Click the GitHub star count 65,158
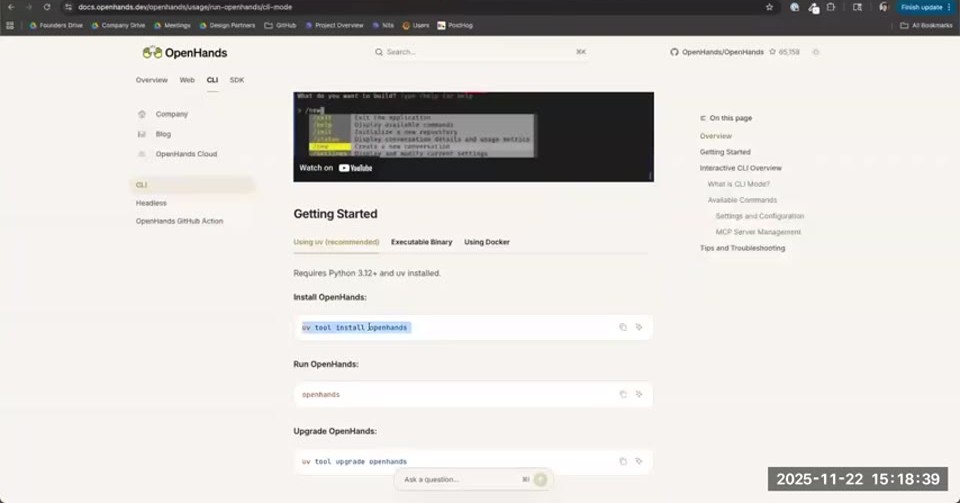The height and width of the screenshot is (503, 960). [x=784, y=52]
